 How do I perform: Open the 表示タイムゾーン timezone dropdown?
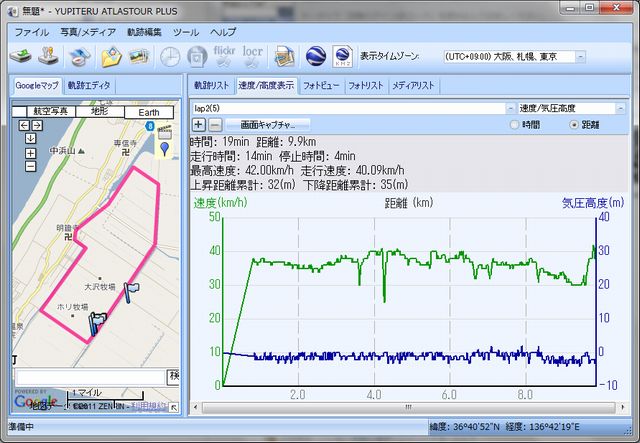coord(580,57)
